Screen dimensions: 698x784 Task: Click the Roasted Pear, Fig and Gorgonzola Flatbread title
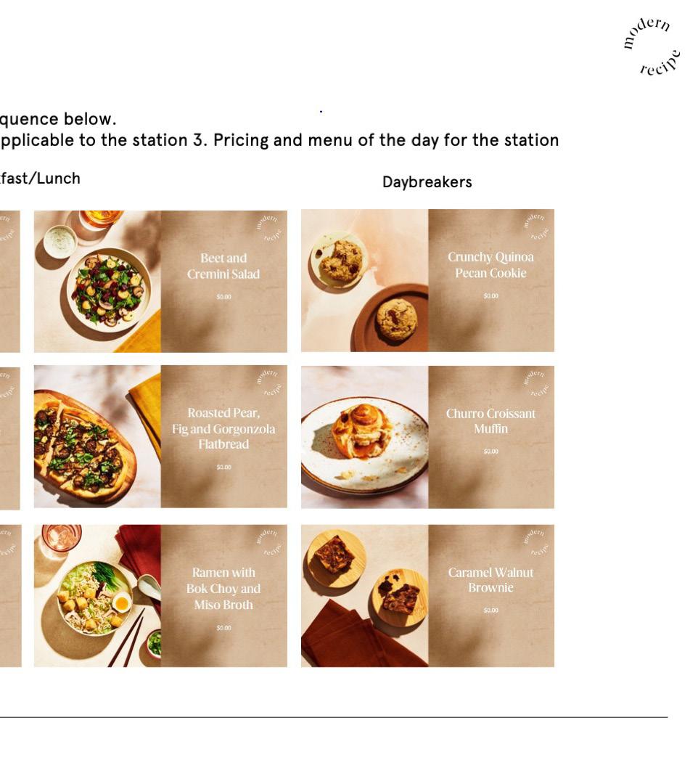click(x=223, y=428)
